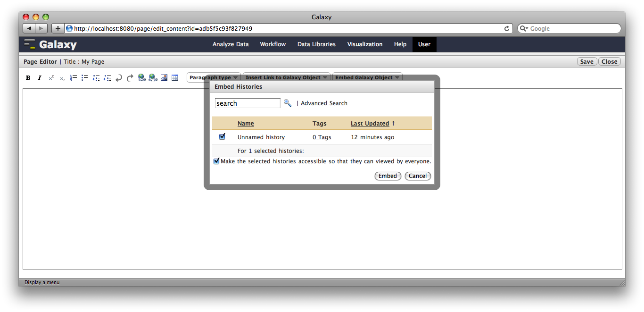This screenshot has width=644, height=312.
Task: Open Embed Galaxy Object dropdown
Action: 367,77
